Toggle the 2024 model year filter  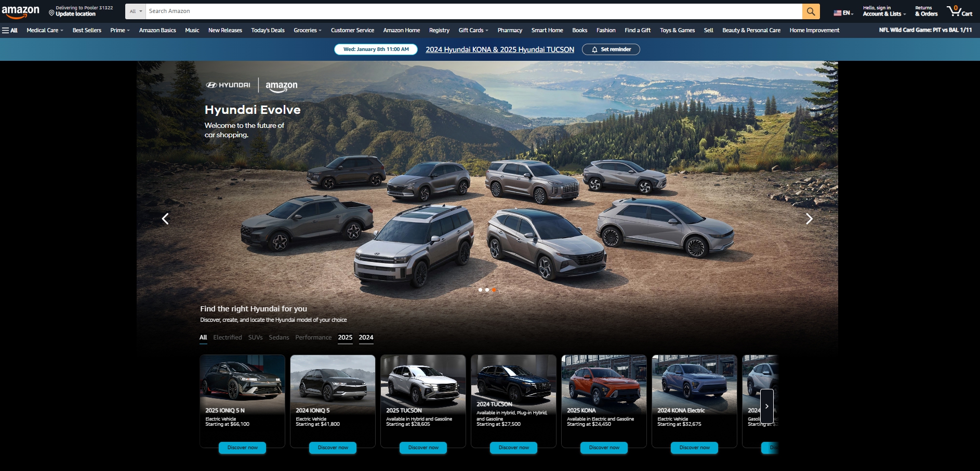(366, 337)
